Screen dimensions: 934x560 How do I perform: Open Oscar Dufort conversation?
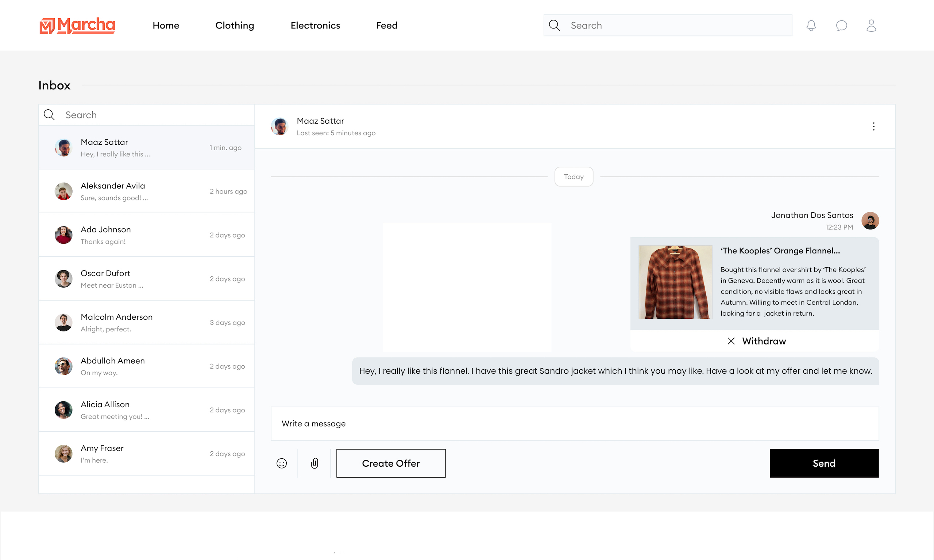pyautogui.click(x=146, y=279)
